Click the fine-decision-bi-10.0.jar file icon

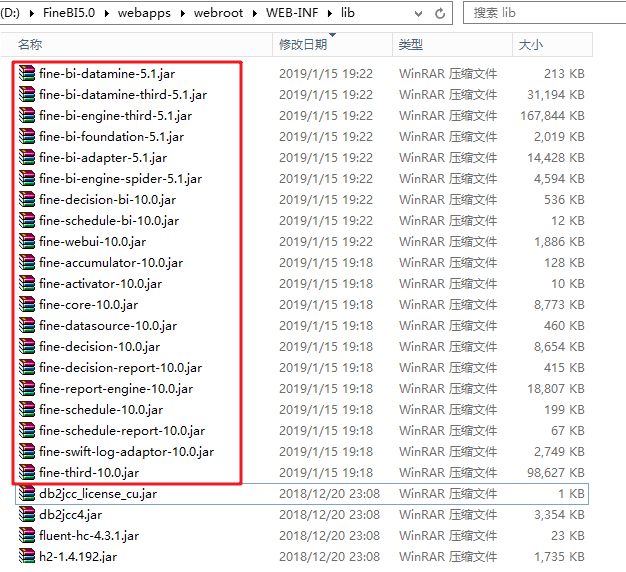click(27, 200)
